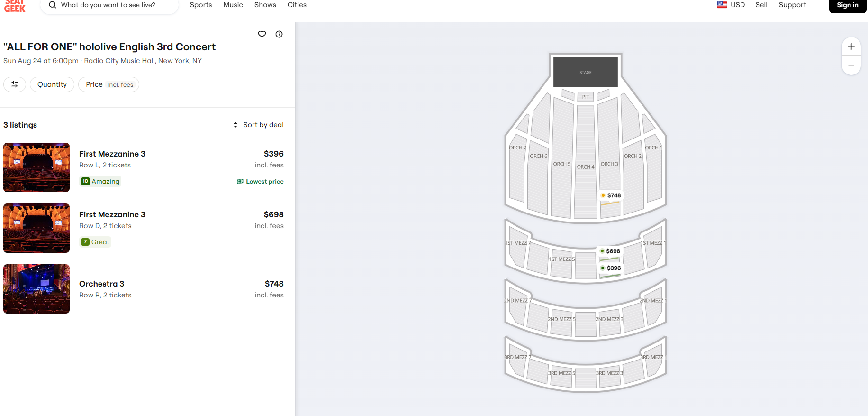Open the Cities menu

[297, 5]
